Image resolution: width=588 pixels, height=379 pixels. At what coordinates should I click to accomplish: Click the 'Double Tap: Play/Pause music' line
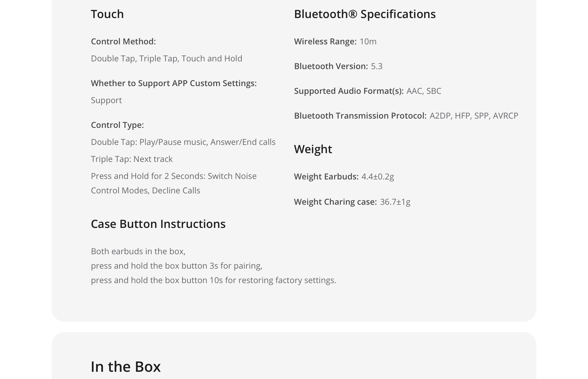click(x=183, y=142)
